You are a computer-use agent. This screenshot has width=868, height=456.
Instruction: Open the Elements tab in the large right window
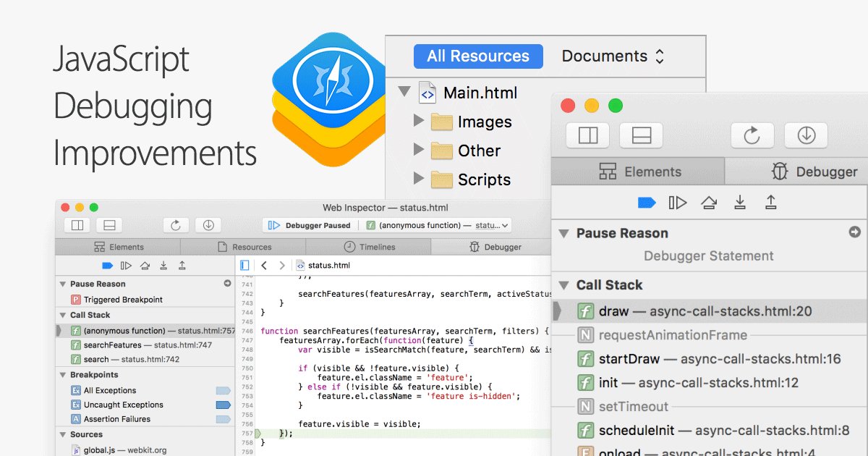pos(638,172)
